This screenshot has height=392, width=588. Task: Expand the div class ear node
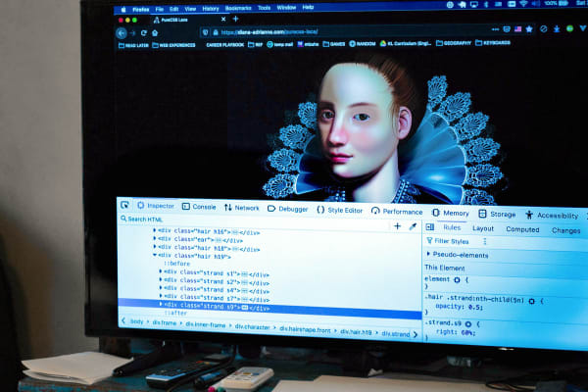(154, 240)
